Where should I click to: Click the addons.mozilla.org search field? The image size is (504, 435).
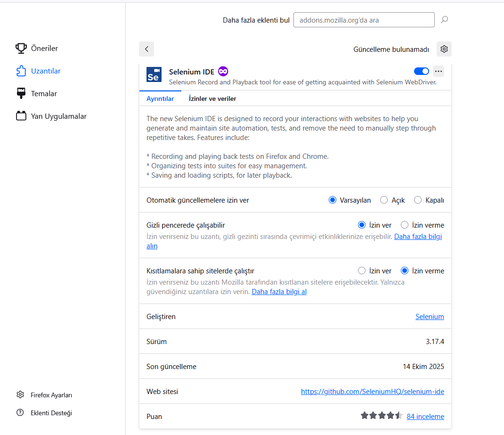[364, 20]
